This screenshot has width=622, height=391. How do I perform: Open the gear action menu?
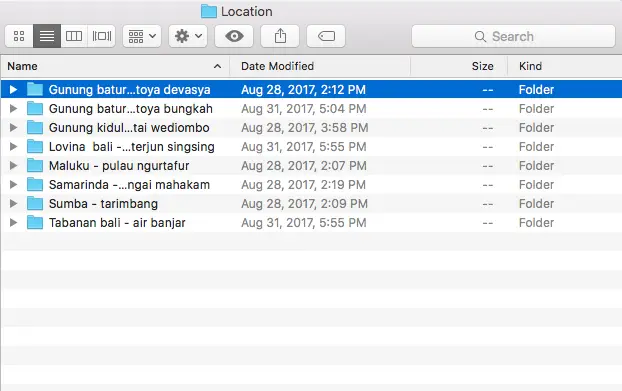pyautogui.click(x=188, y=36)
